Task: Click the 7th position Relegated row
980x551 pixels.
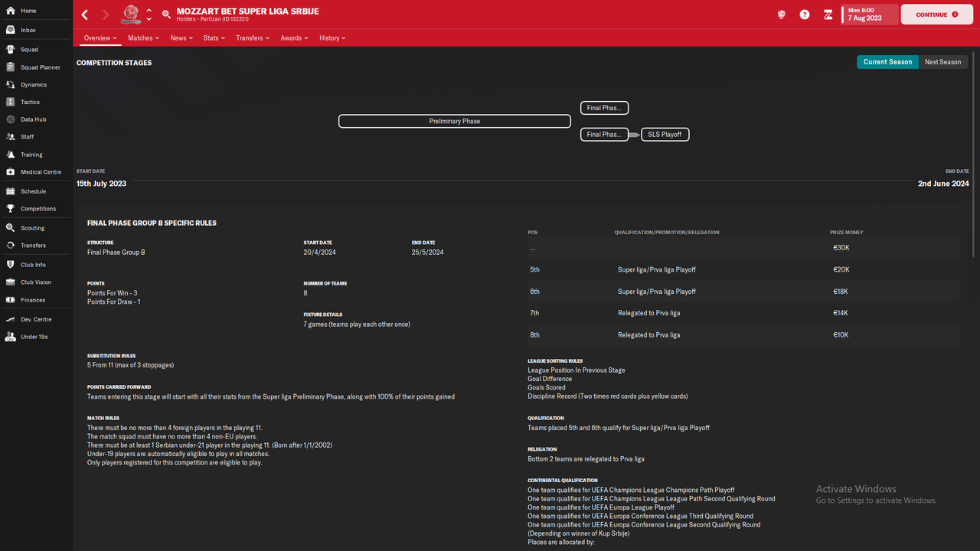Action: tap(743, 313)
